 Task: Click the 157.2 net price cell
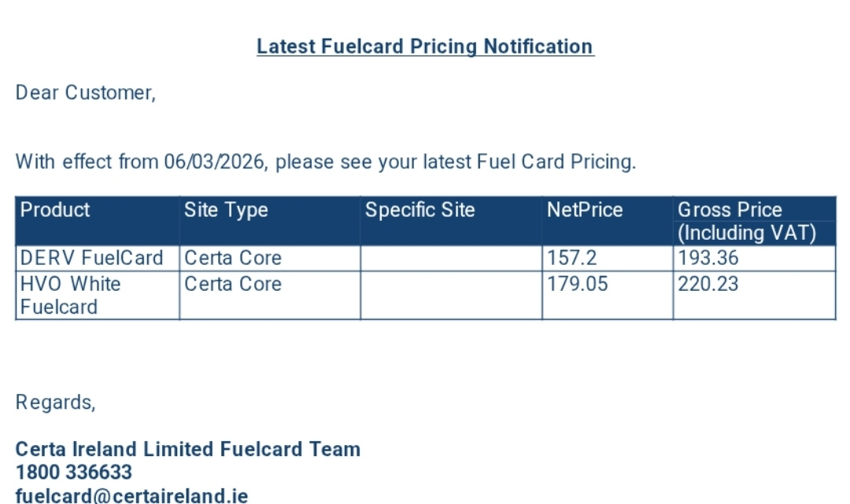point(608,258)
